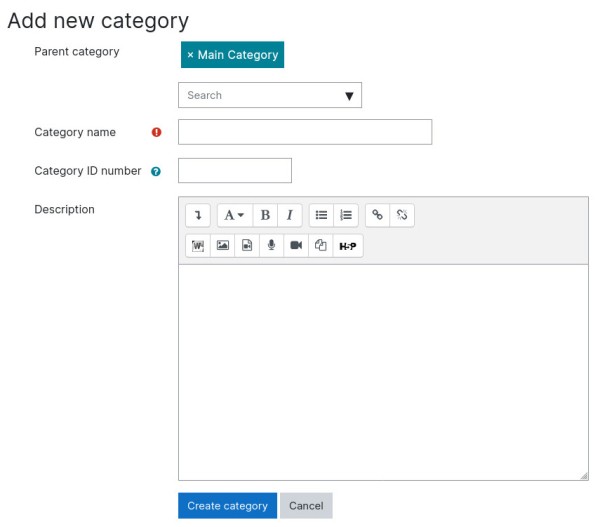Click the Cancel button
The image size is (600, 527).
[306, 506]
